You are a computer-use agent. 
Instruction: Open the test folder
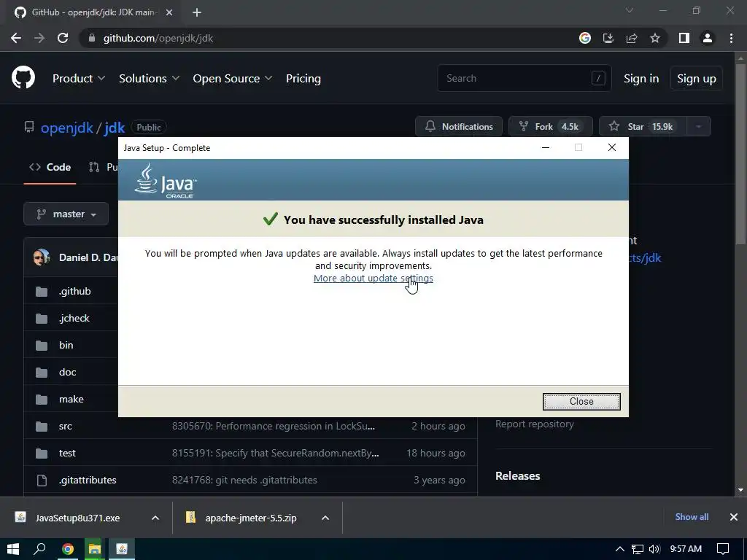(67, 453)
